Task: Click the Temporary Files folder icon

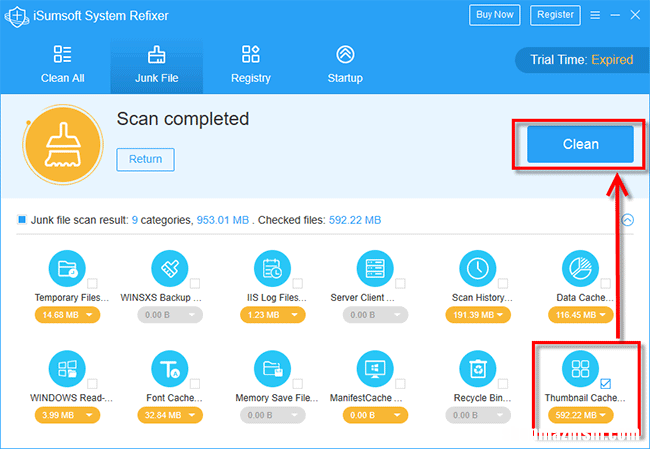Action: (x=67, y=269)
